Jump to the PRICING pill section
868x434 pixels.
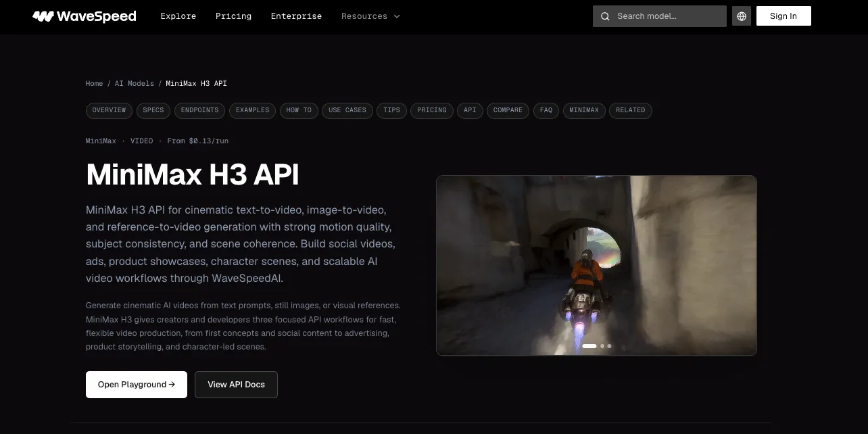pyautogui.click(x=431, y=110)
